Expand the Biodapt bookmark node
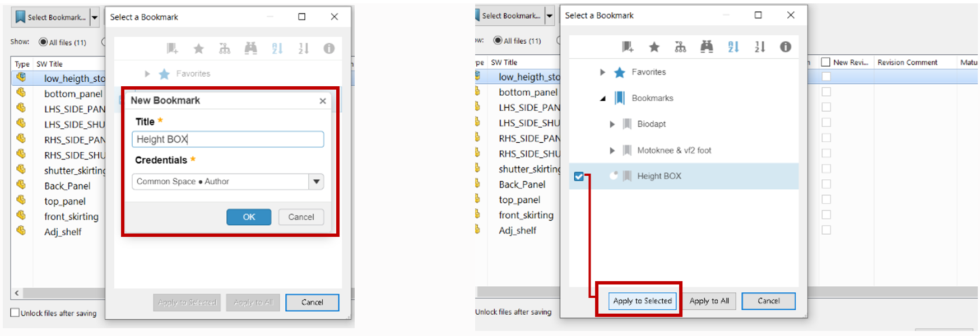This screenshot has height=336, width=980. tap(612, 124)
